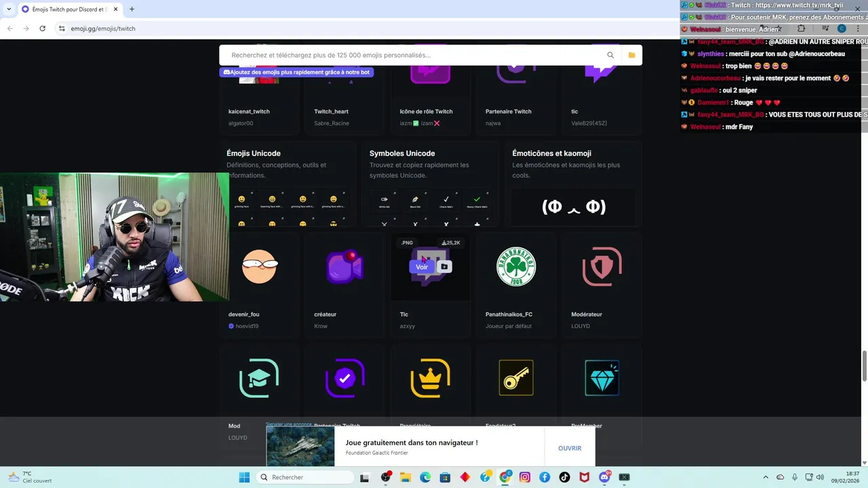The width and height of the screenshot is (868, 488).
Task: Open Facebook from the taskbar
Action: pos(545,477)
